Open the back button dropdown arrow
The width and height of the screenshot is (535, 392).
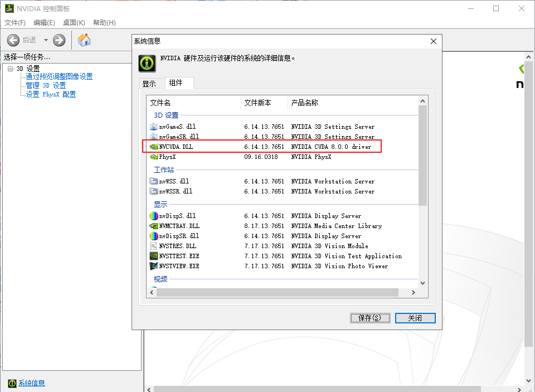pos(46,40)
